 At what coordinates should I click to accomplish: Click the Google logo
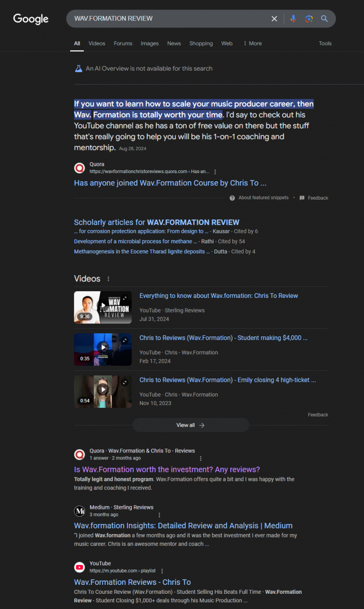(x=31, y=19)
